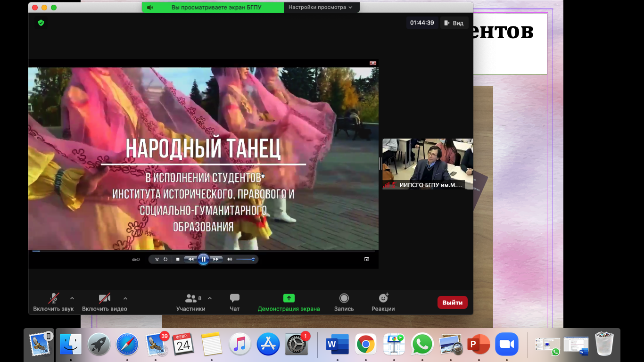Adjust the media player volume slider
Screen dimensions: 644x362
point(245,259)
